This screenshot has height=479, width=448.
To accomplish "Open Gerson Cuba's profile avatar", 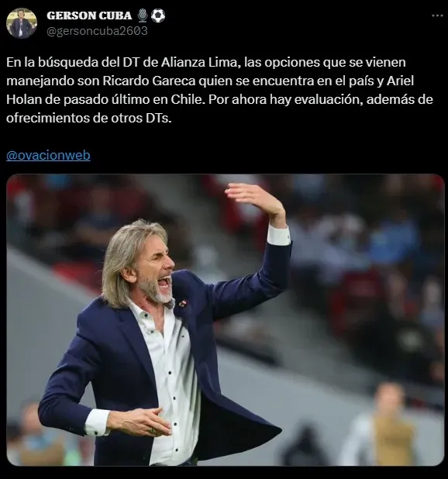I will click(x=22, y=23).
